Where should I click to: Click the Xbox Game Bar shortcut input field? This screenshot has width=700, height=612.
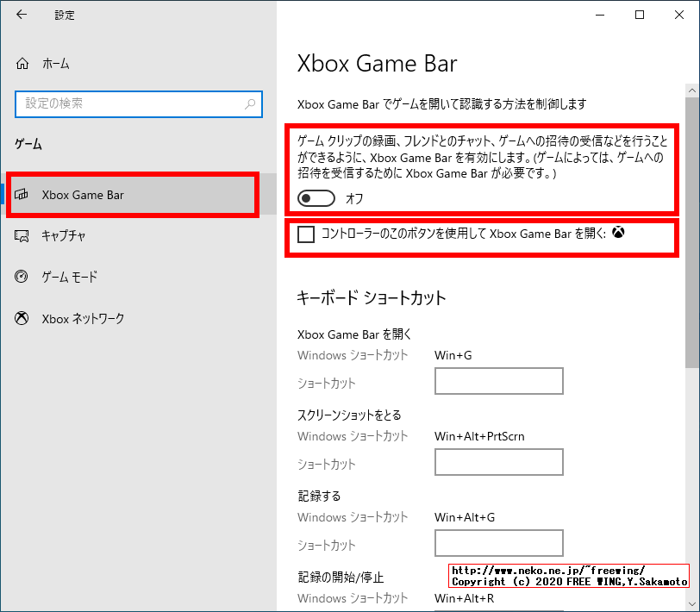pyautogui.click(x=498, y=381)
